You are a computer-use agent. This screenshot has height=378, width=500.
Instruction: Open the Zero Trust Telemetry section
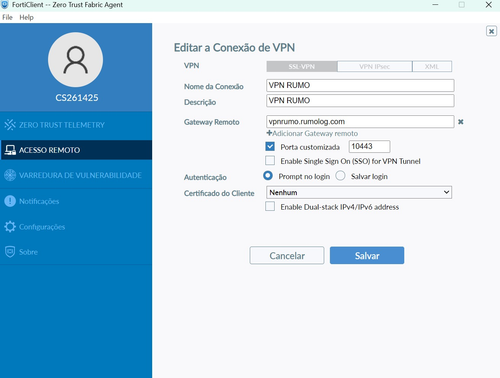point(76,125)
